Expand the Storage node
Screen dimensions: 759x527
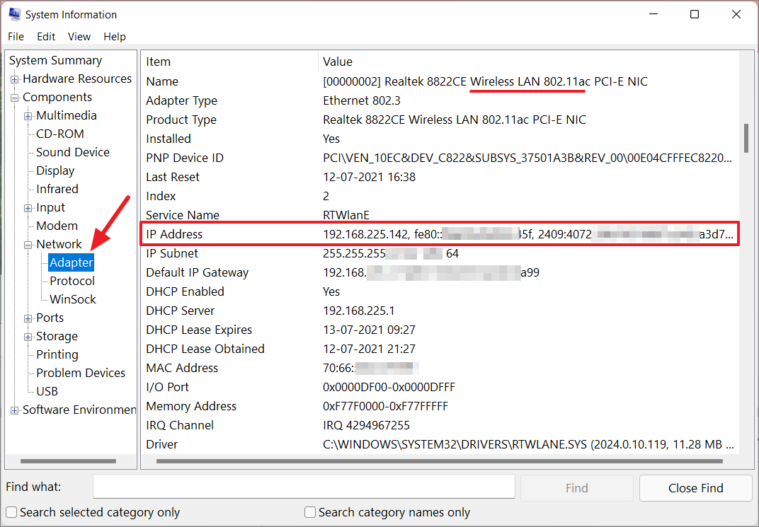coord(28,336)
